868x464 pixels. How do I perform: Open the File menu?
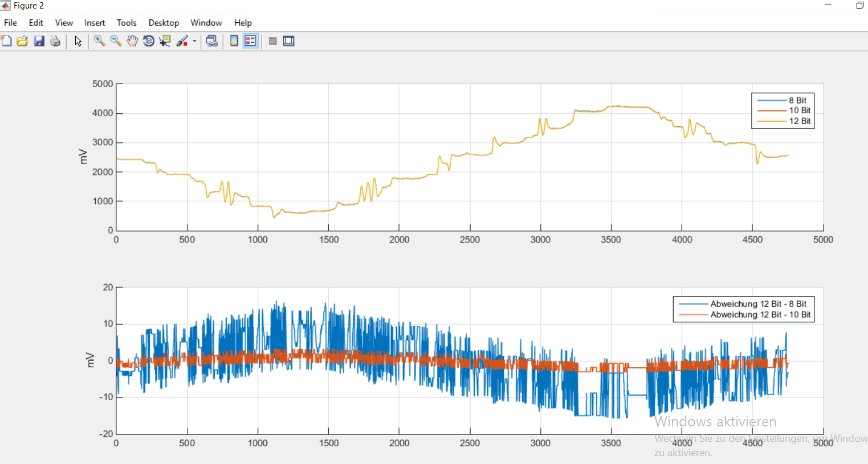click(x=11, y=23)
